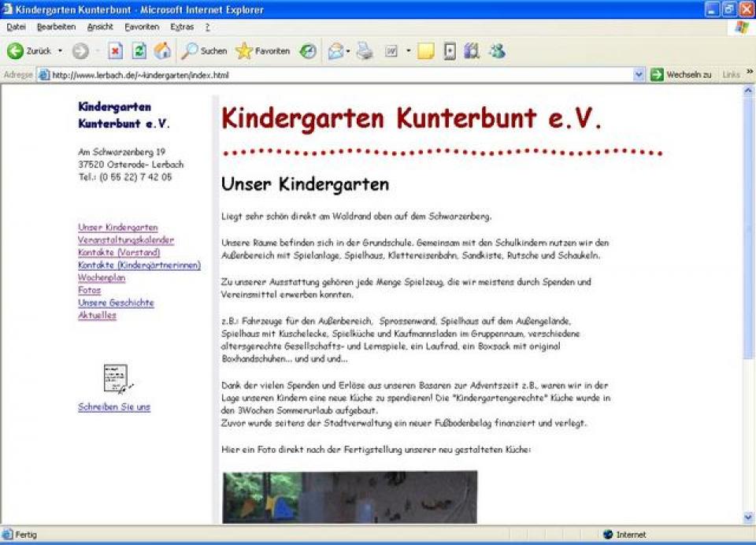Open the Ansicht menu
Viewport: 756px width, 545px height.
(100, 27)
